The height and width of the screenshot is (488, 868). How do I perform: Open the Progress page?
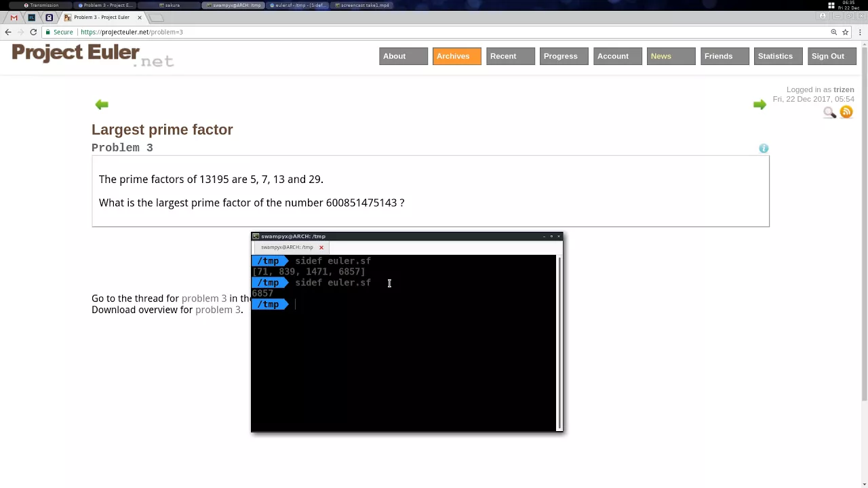coord(564,56)
